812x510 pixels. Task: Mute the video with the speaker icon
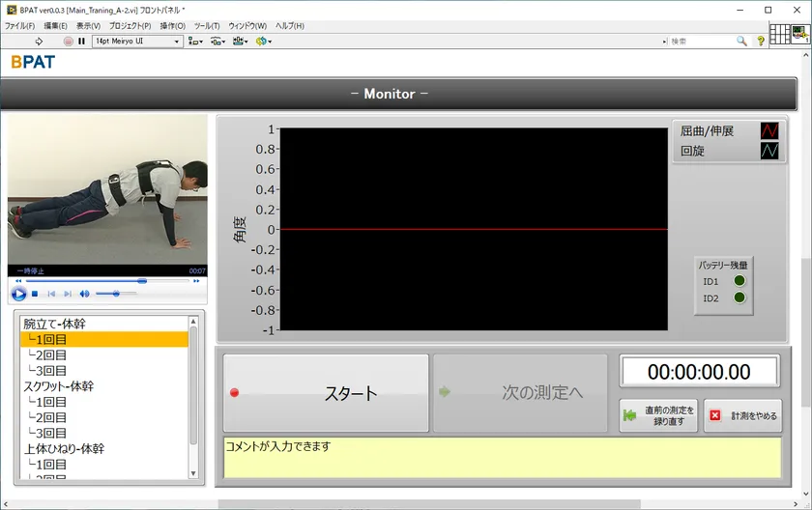pyautogui.click(x=84, y=294)
